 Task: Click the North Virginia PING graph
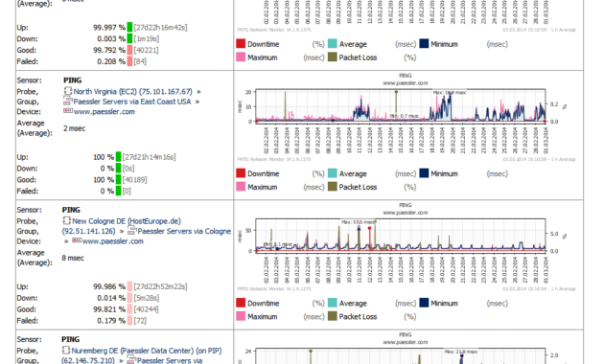pyautogui.click(x=401, y=106)
